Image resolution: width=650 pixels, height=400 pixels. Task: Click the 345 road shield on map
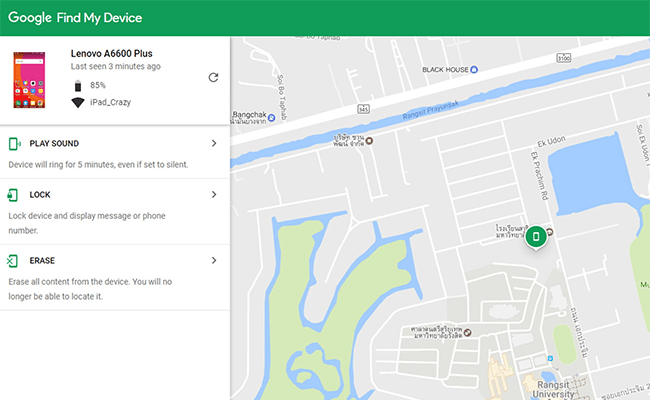tap(363, 109)
